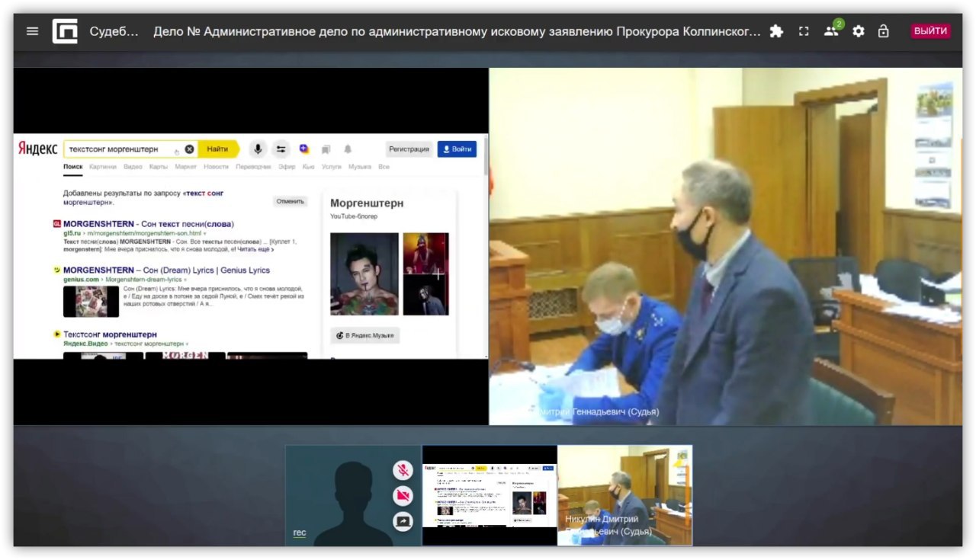Open the Все services tab
The image size is (976, 560).
coord(384,167)
